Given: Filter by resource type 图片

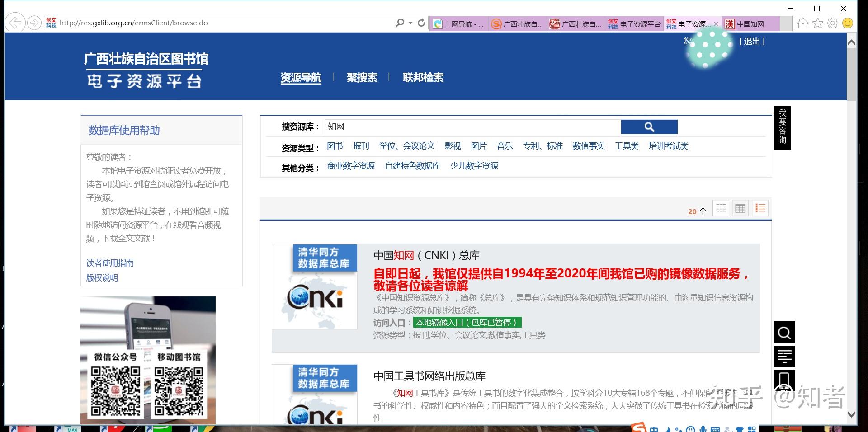Looking at the screenshot, I should pos(479,146).
